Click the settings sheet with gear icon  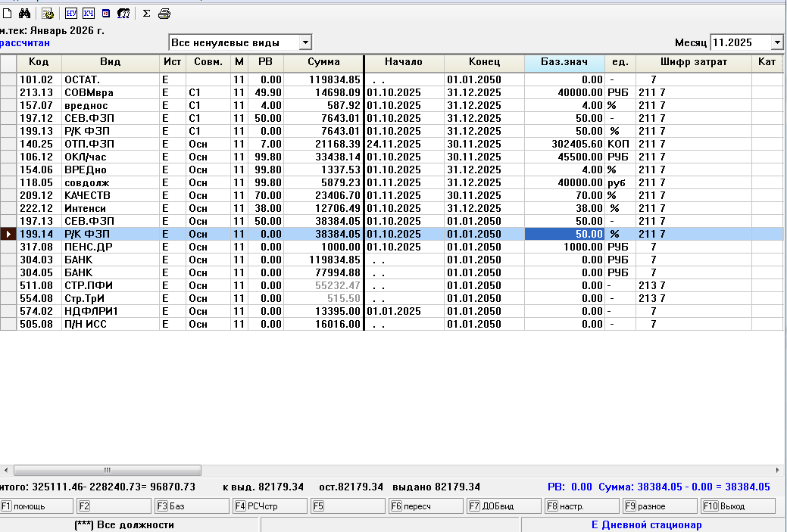[x=48, y=14]
